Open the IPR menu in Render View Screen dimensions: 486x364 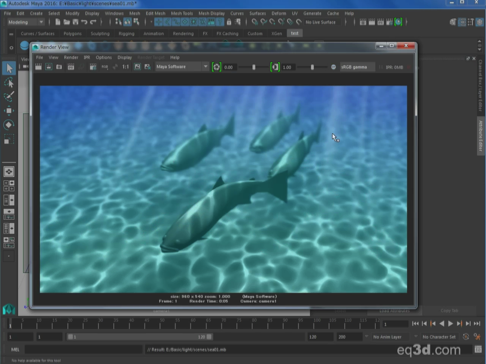(87, 57)
